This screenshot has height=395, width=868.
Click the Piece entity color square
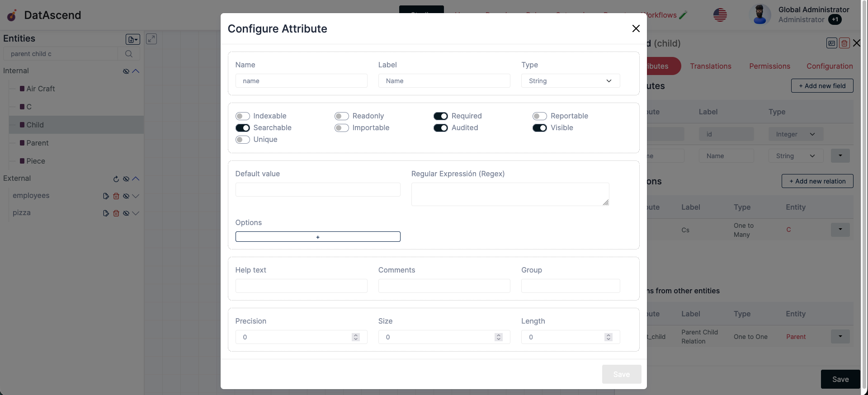point(22,161)
